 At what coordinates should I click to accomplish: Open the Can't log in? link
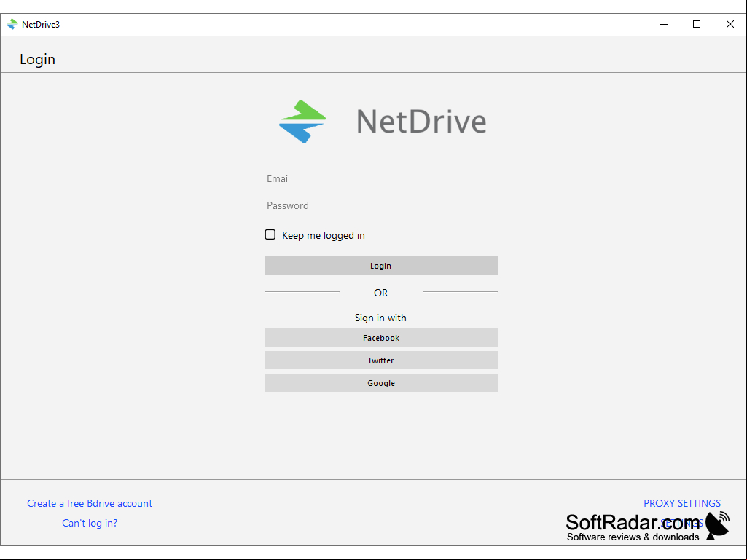click(90, 523)
